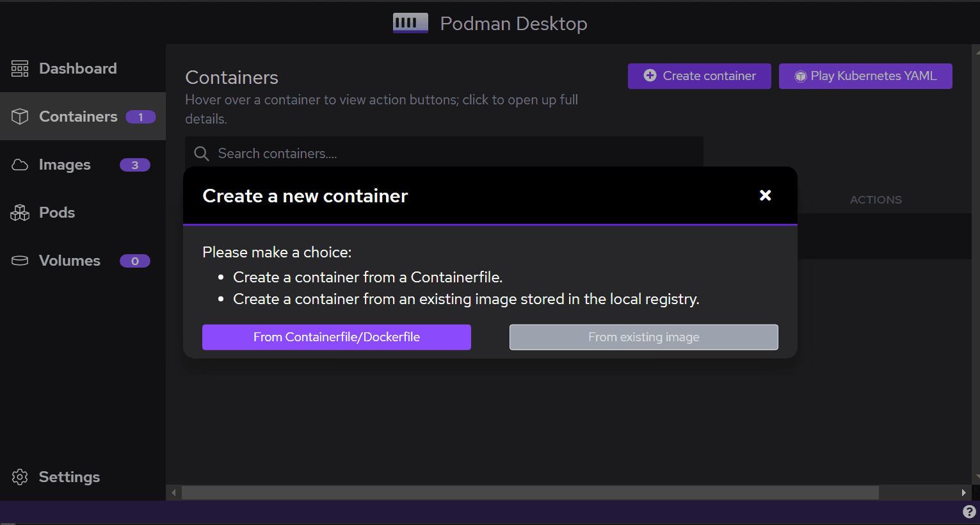Click 'Please make a choice:' text
Image resolution: width=980 pixels, height=525 pixels.
coord(277,252)
